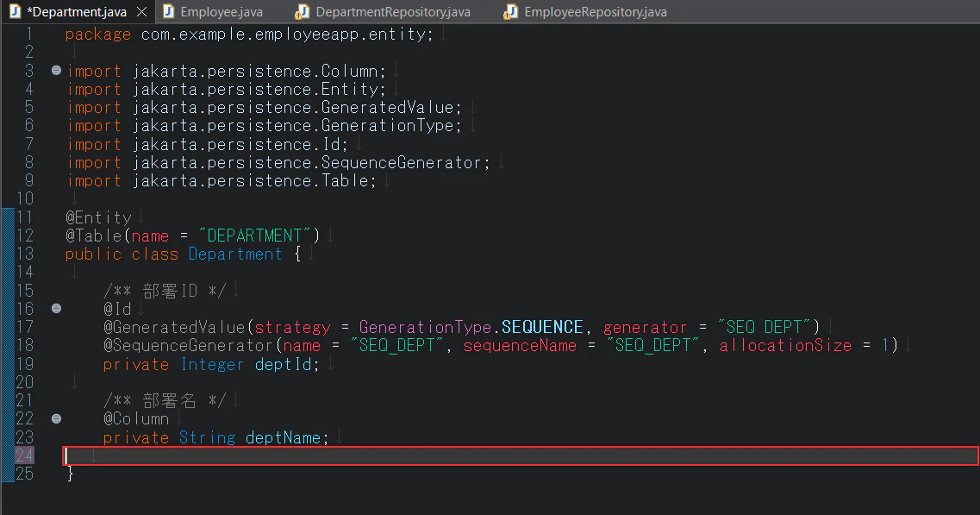
Task: Place cursor on empty line 24
Action: [521, 456]
